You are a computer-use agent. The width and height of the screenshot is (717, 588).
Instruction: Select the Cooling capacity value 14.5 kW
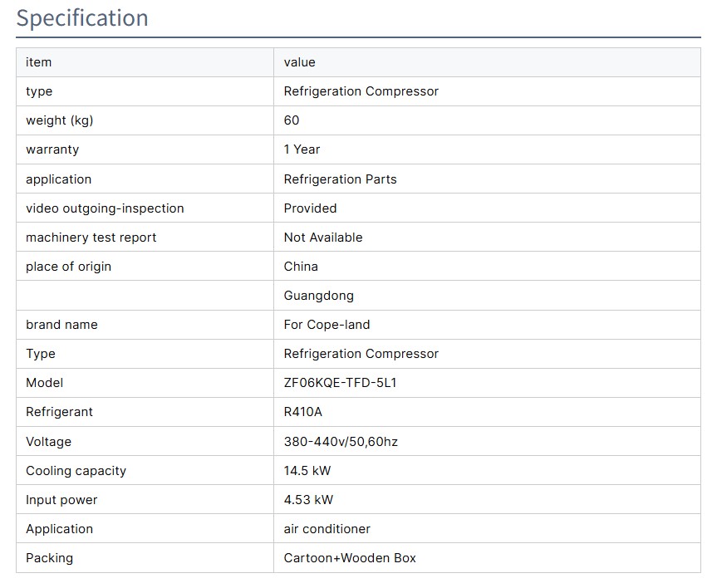(x=307, y=471)
